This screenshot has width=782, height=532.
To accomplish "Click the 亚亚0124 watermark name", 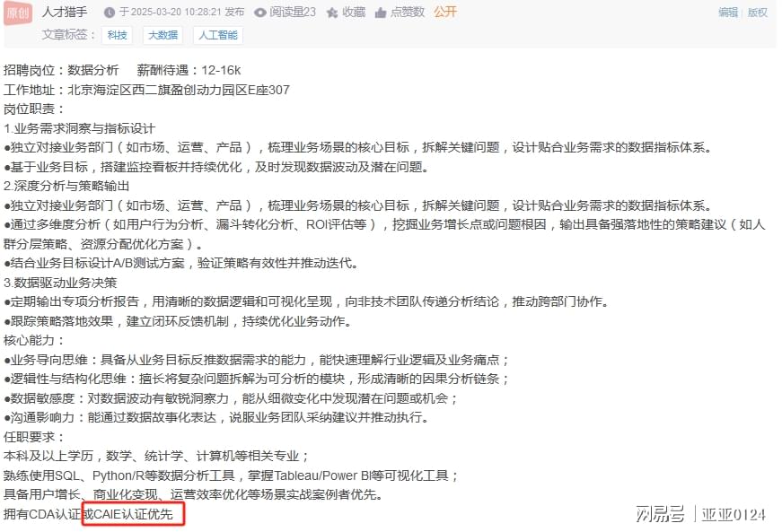I will [x=734, y=514].
